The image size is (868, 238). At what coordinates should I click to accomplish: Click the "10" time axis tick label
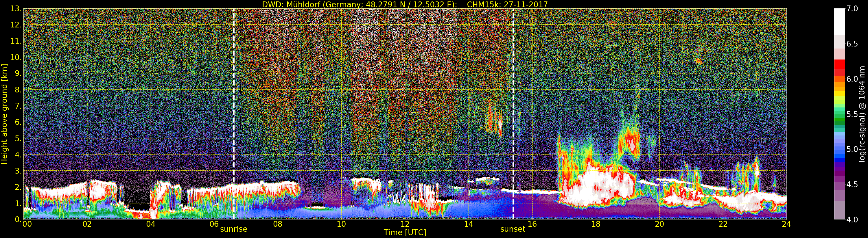[341, 224]
